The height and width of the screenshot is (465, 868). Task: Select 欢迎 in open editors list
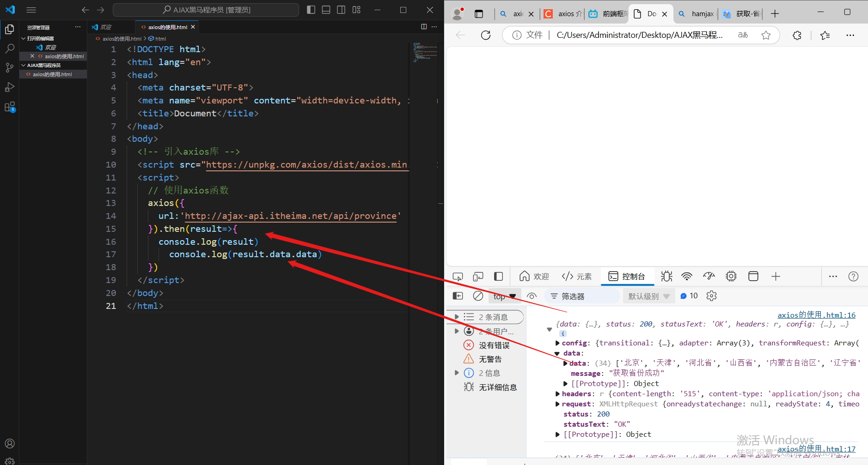pyautogui.click(x=50, y=47)
